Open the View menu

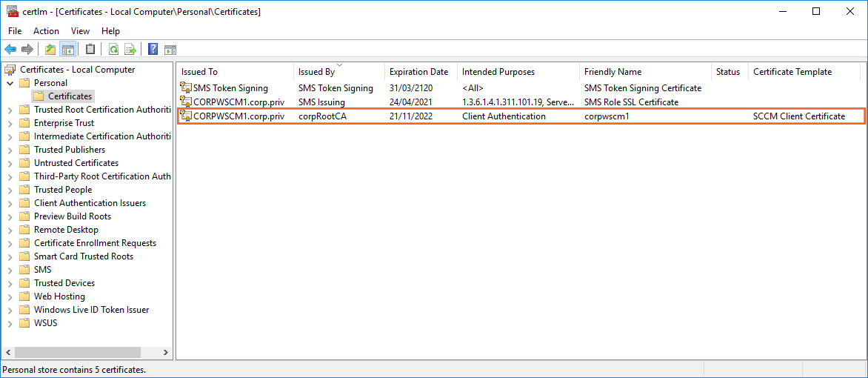coord(80,31)
